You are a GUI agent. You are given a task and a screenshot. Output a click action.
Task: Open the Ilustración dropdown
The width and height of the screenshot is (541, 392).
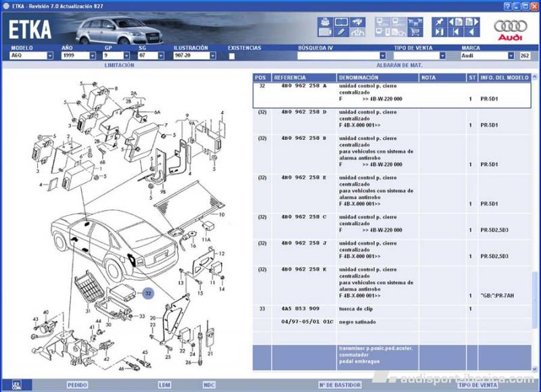213,55
